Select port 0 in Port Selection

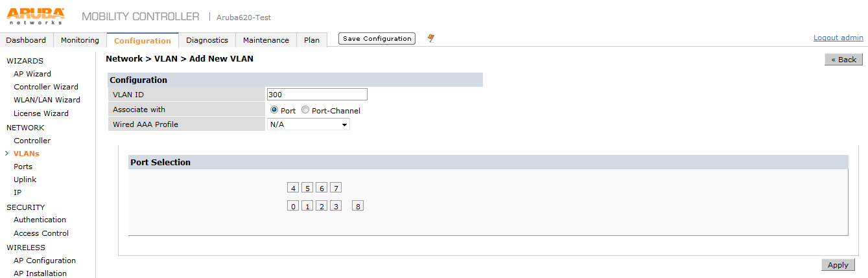(293, 206)
